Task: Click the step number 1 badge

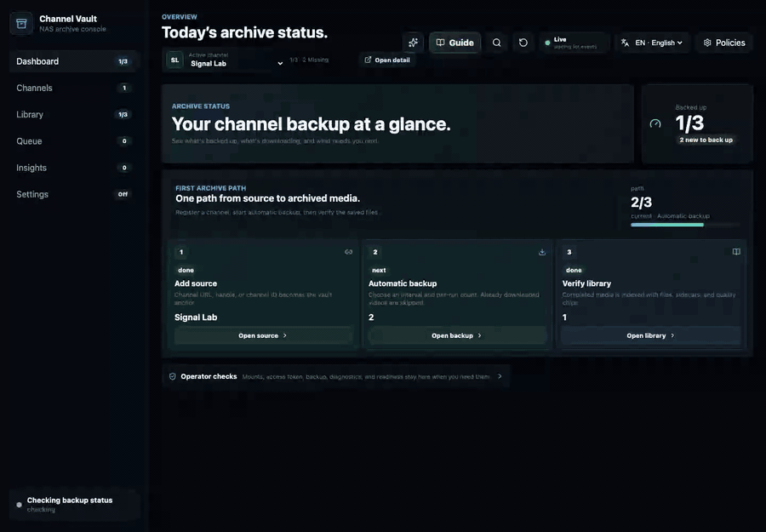Action: point(181,252)
